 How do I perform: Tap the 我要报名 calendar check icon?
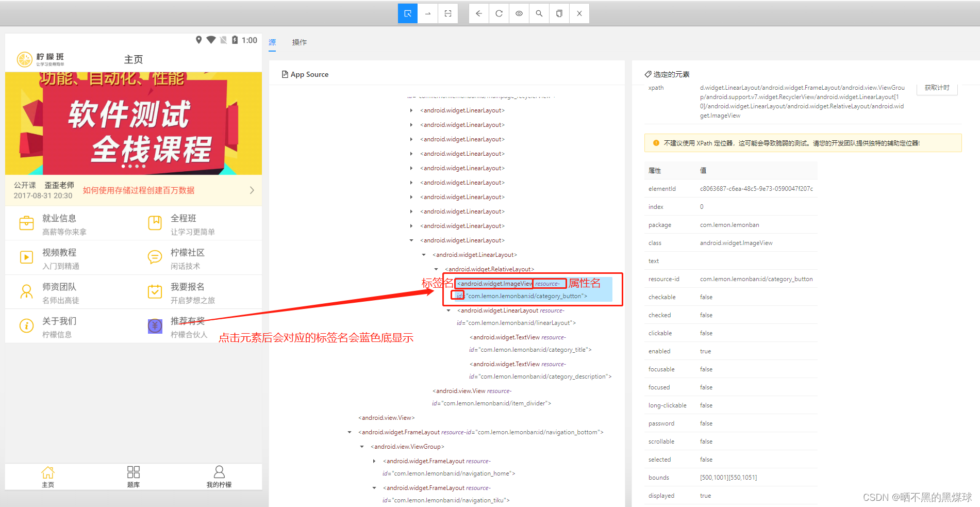pyautogui.click(x=155, y=291)
